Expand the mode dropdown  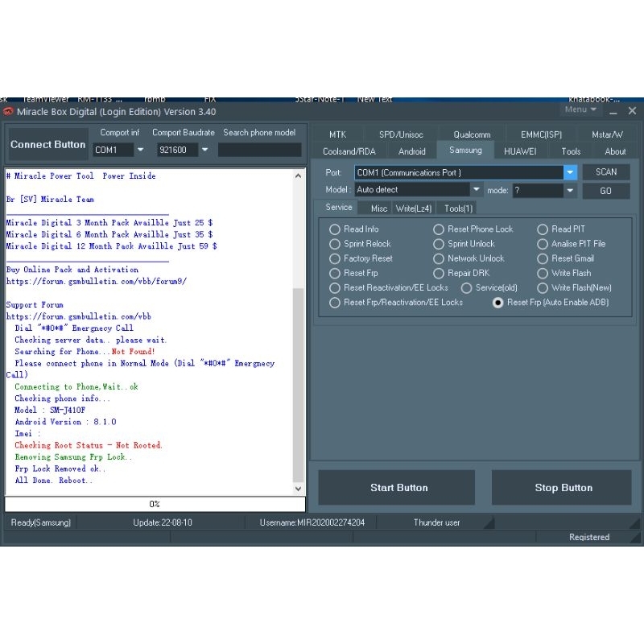[570, 190]
